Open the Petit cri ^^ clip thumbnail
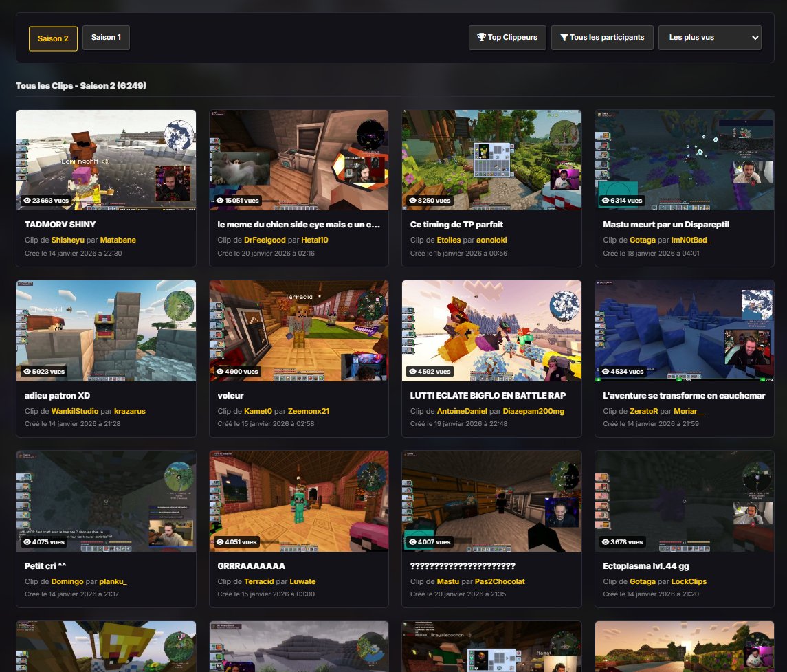Image resolution: width=787 pixels, height=672 pixels. [x=106, y=502]
